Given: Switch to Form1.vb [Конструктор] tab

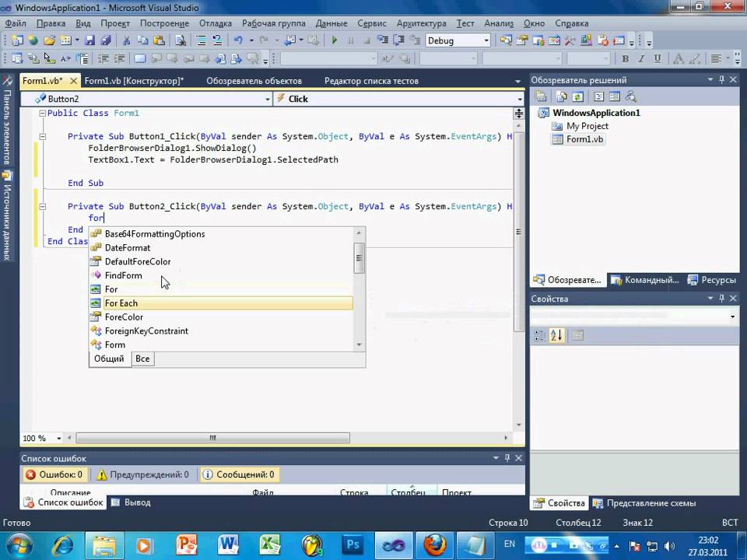Looking at the screenshot, I should tap(134, 81).
